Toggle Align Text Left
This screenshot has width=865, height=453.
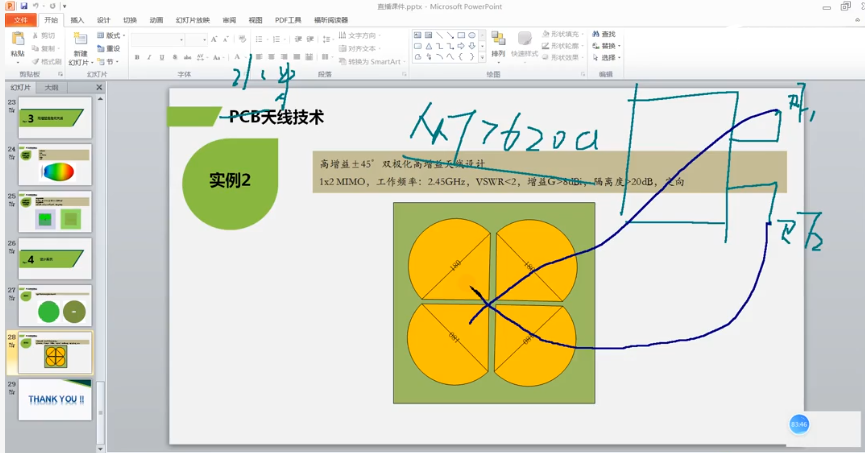click(x=259, y=57)
